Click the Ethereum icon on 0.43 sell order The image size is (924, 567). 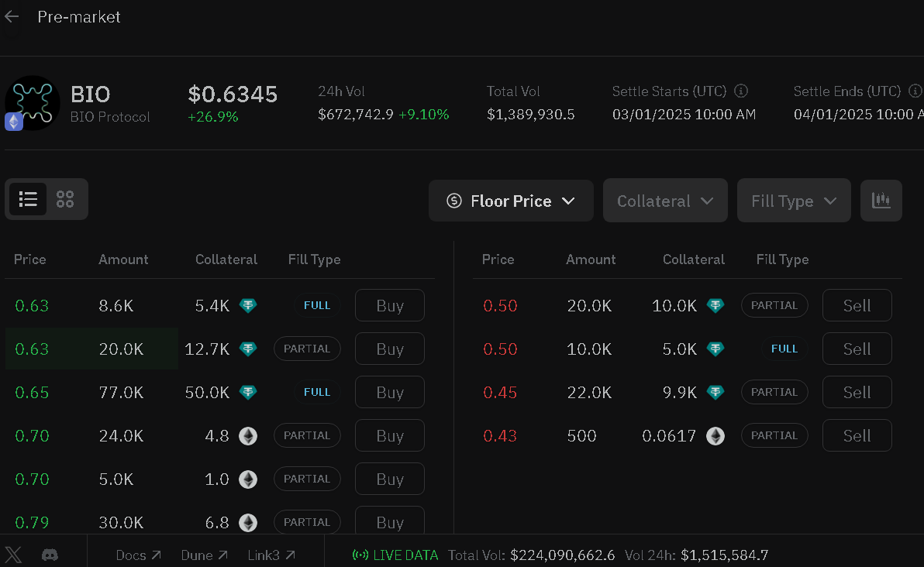[715, 435]
